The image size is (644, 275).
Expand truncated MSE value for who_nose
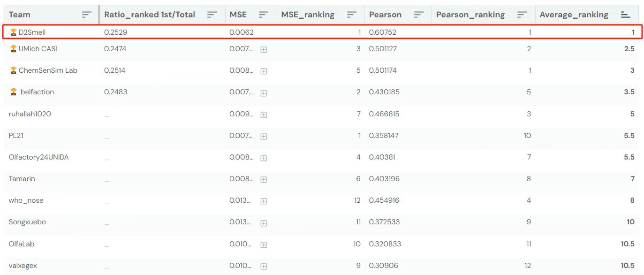click(x=264, y=201)
